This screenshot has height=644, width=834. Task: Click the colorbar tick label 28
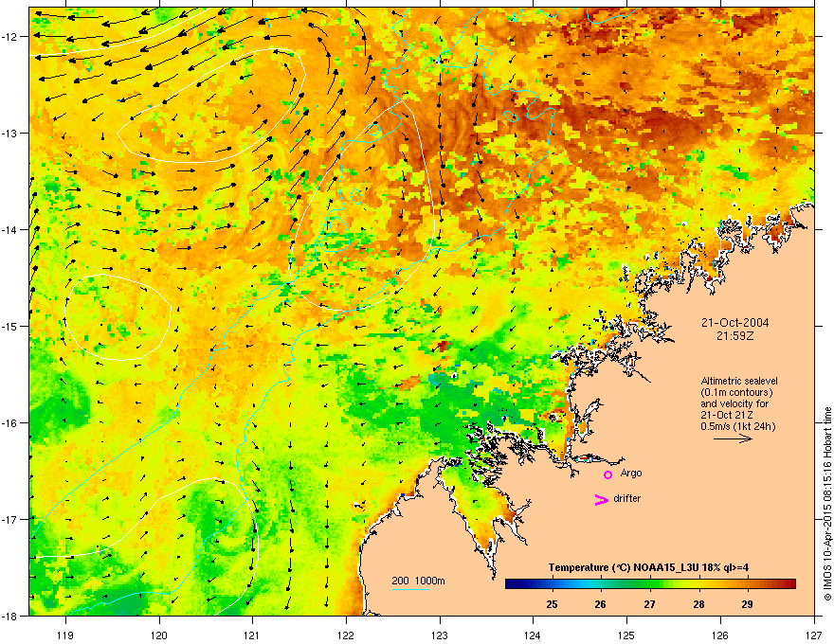tap(698, 604)
